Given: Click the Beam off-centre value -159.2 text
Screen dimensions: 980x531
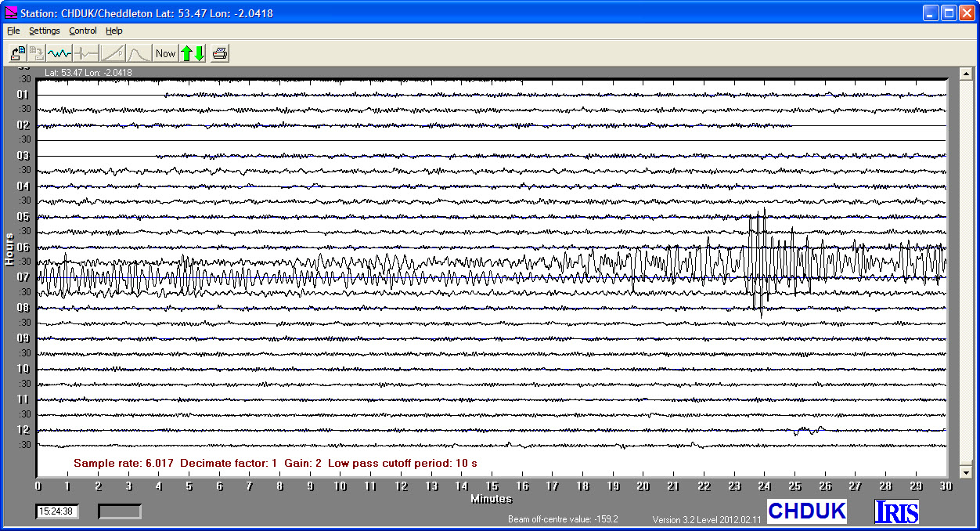Looking at the screenshot, I should (563, 519).
